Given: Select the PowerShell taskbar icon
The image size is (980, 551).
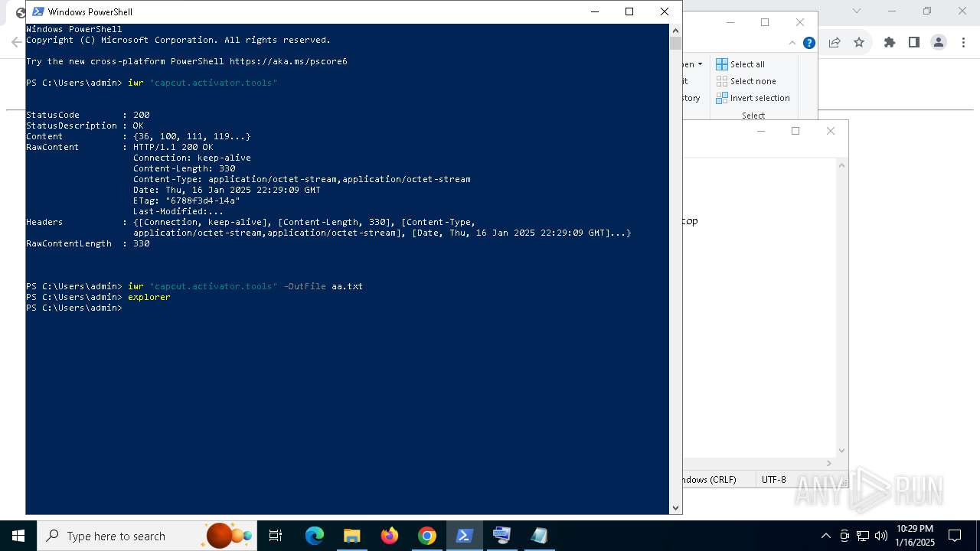Looking at the screenshot, I should pos(465,536).
